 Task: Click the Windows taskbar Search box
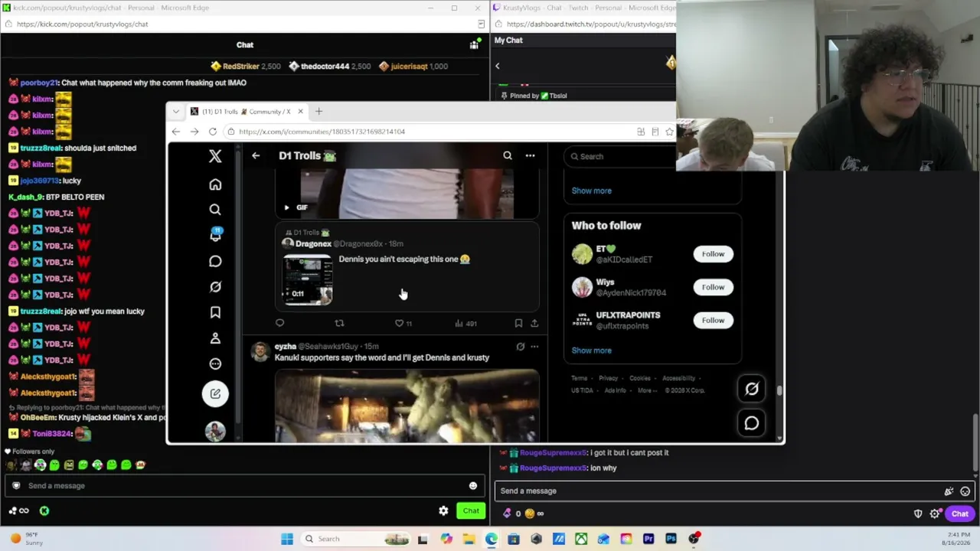tap(356, 539)
